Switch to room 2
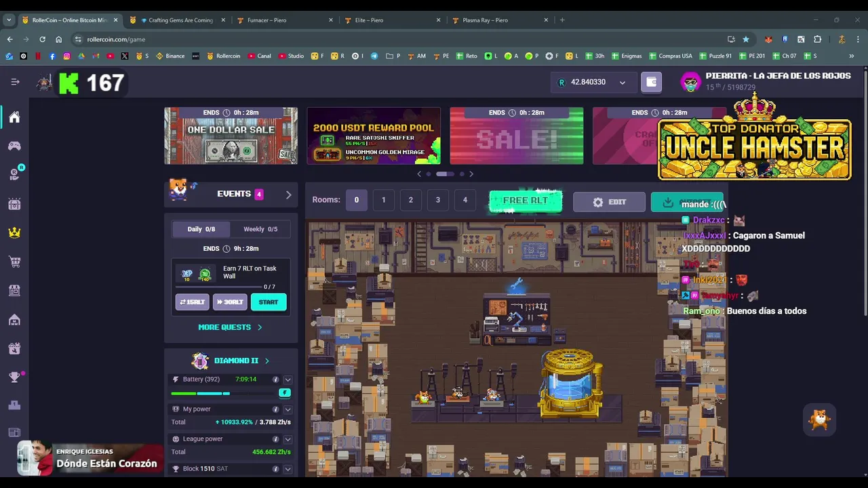Image resolution: width=868 pixels, height=488 pixels. click(410, 200)
